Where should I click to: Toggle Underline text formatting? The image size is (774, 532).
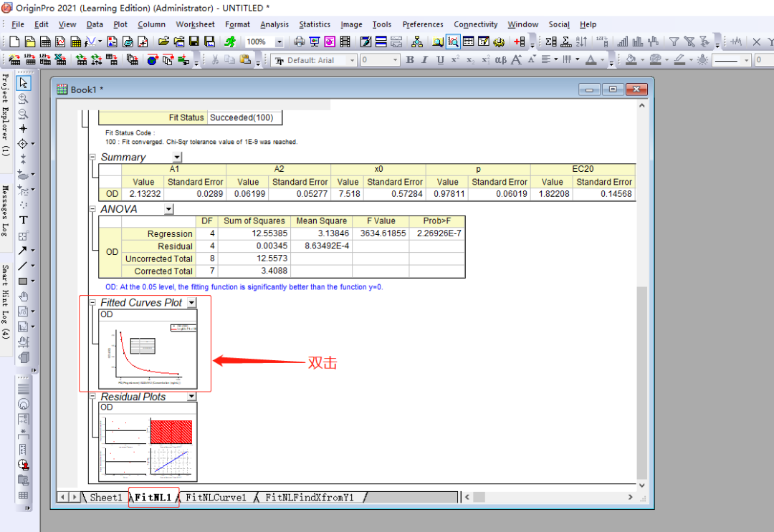tap(440, 60)
